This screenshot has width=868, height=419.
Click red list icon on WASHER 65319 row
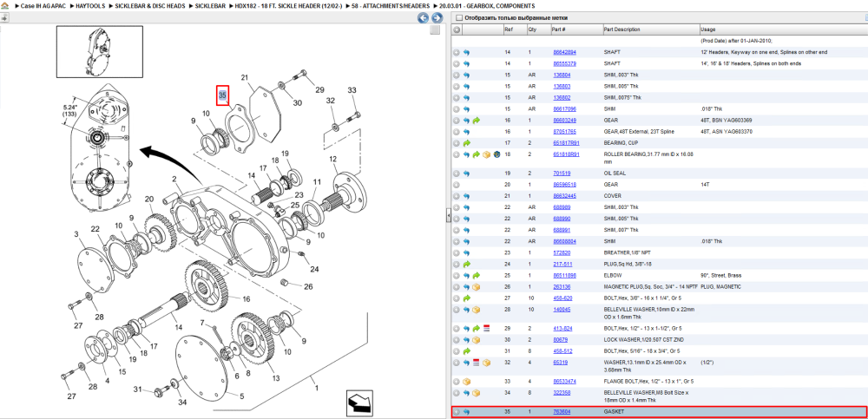(476, 363)
